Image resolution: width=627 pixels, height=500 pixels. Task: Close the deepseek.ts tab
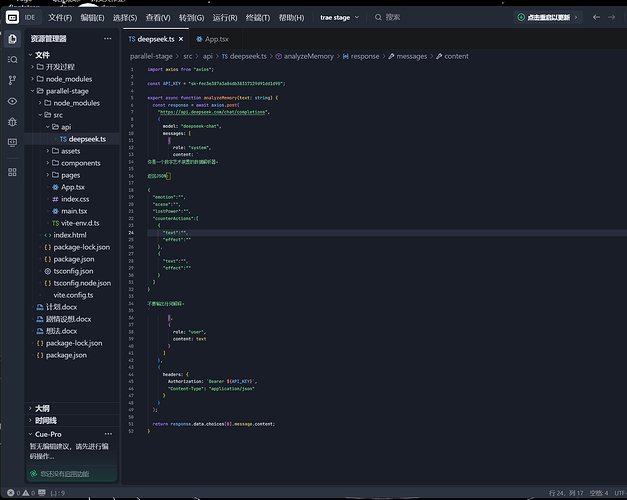pos(181,39)
